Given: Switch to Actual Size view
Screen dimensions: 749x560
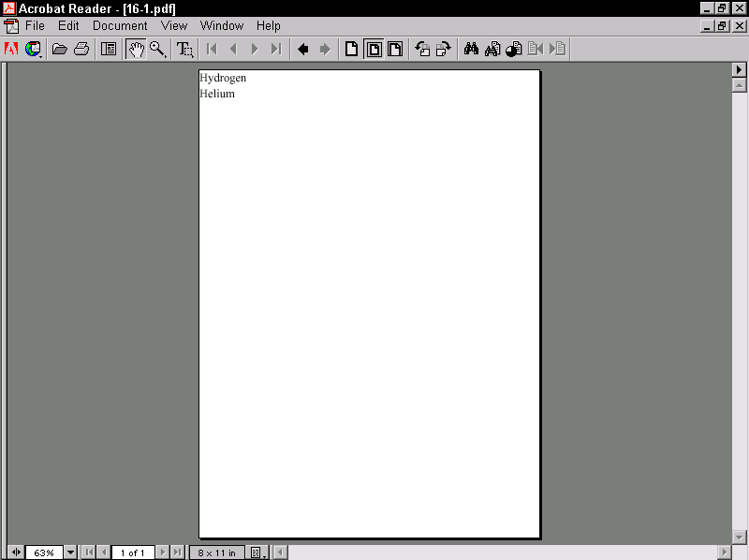Looking at the screenshot, I should 352,50.
